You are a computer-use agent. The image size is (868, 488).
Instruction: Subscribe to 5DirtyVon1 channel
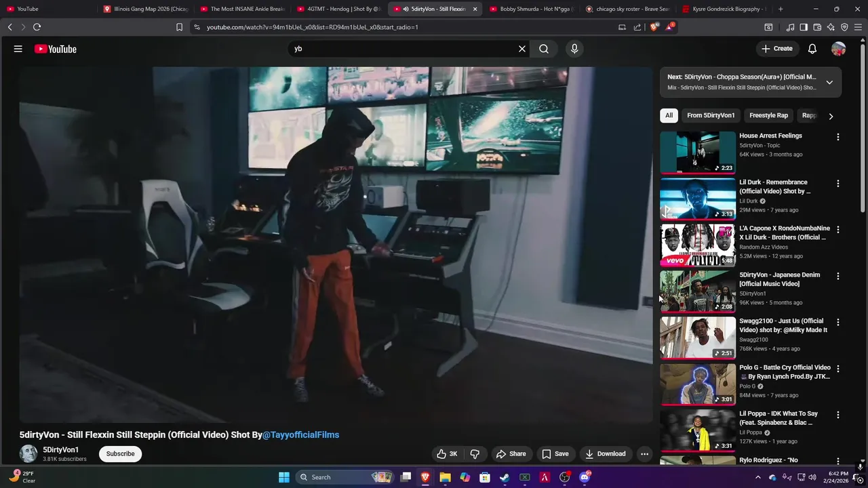pyautogui.click(x=120, y=454)
